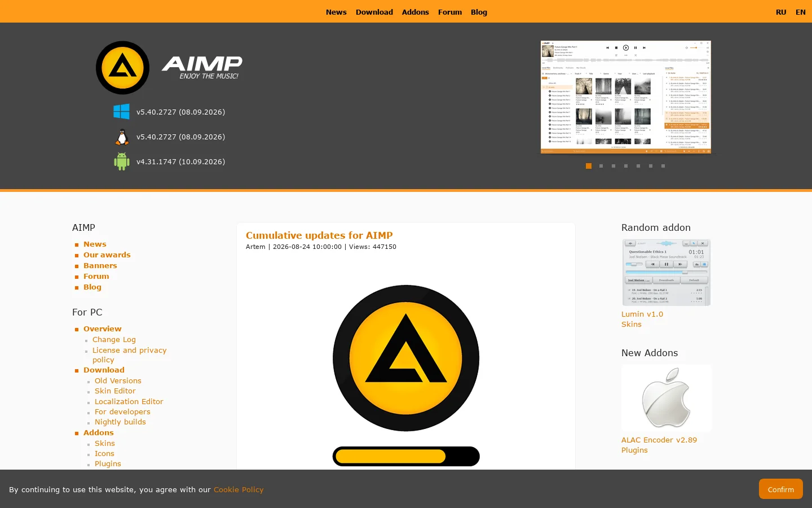Viewport: 812px width, 508px height.
Task: Open For developers sidebar link
Action: coord(122,411)
